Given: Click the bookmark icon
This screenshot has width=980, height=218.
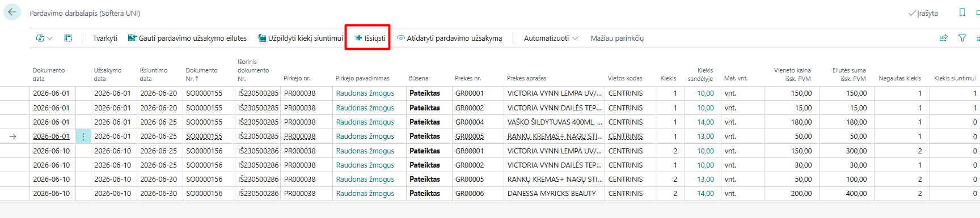Looking at the screenshot, I should [x=962, y=12].
